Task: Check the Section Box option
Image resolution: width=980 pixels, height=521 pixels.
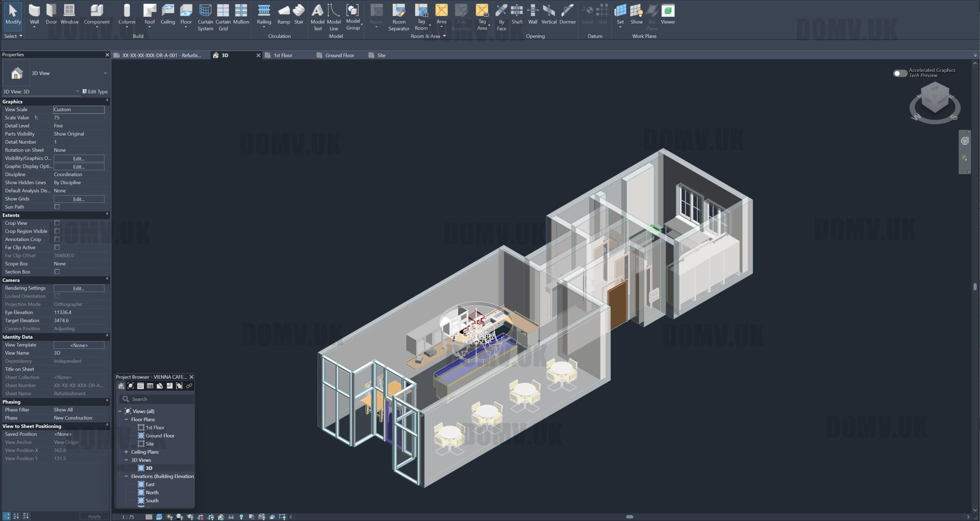Action: click(57, 272)
